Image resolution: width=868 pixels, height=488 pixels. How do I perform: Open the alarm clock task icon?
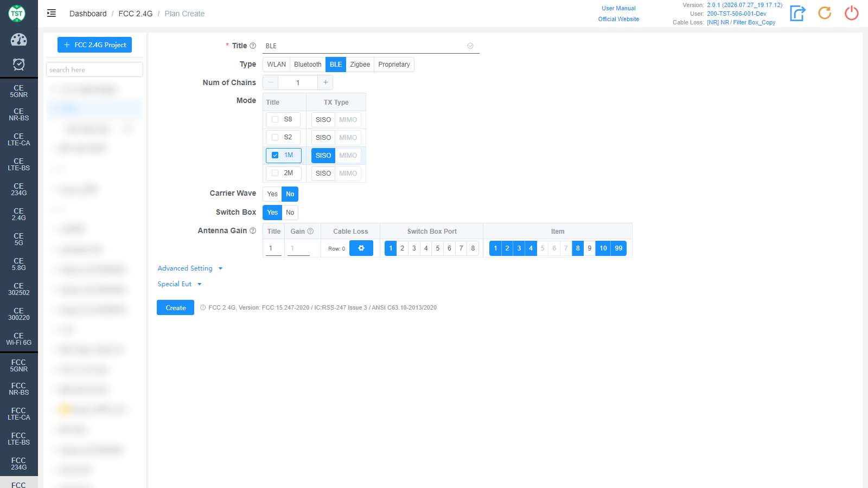18,65
